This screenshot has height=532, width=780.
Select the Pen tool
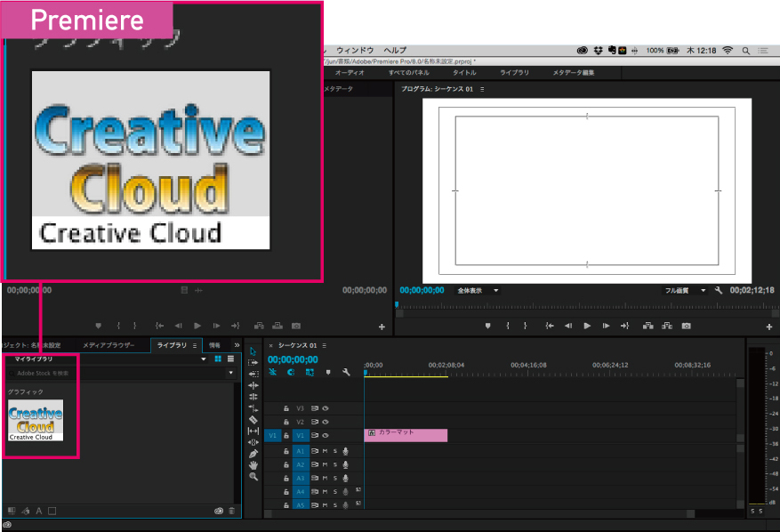click(253, 454)
